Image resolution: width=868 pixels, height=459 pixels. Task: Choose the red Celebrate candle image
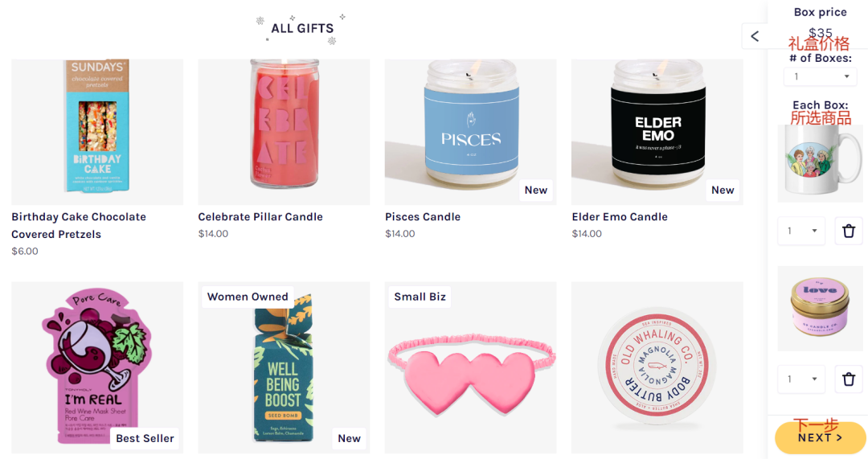[284, 132]
